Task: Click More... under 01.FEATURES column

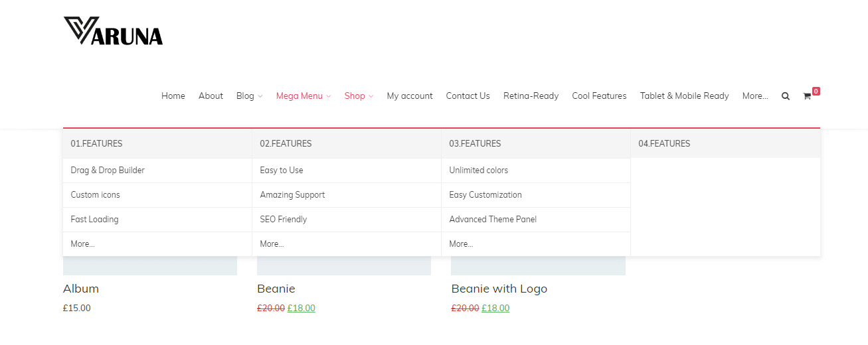Action: pos(82,244)
